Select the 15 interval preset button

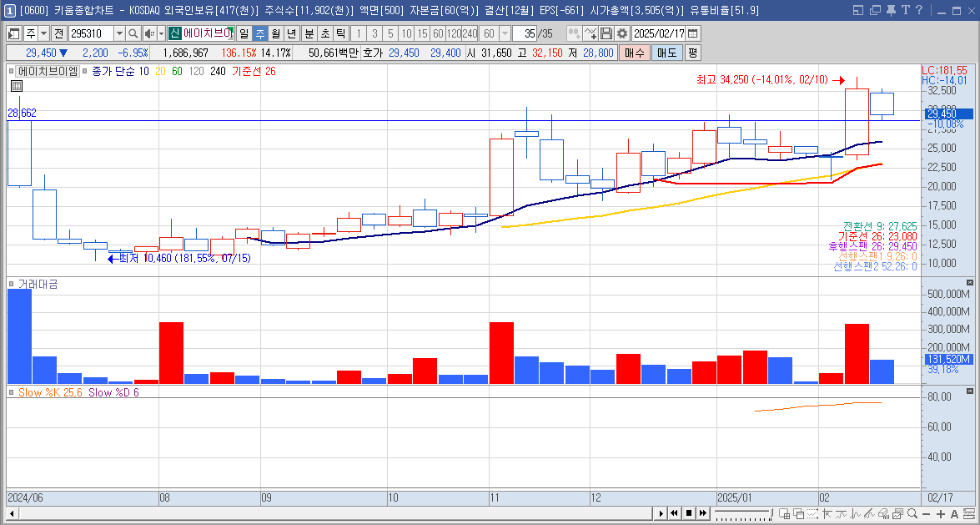(423, 33)
